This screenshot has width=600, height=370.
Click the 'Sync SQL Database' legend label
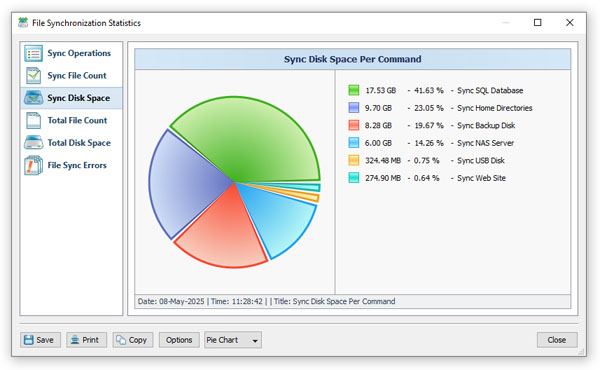490,90
